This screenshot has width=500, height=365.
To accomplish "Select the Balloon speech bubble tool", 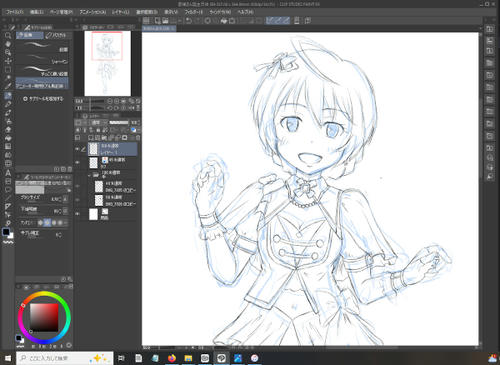I will (8, 190).
